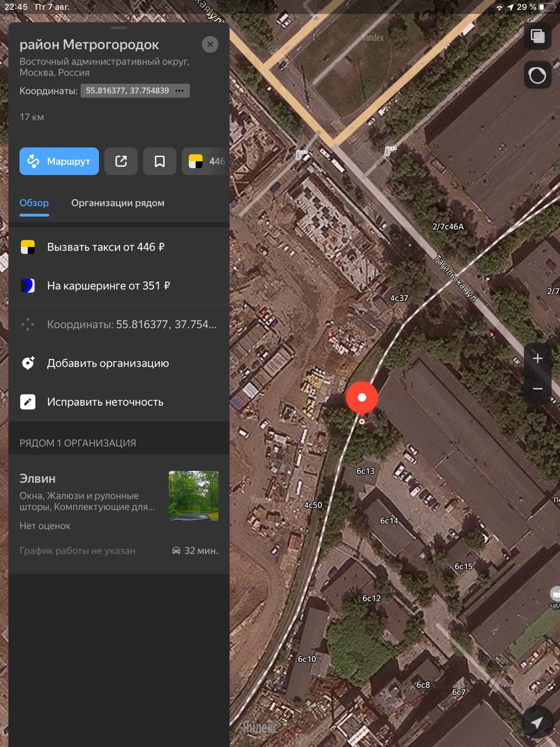Select Вызвать такси от 446 ₽
Image resolution: width=560 pixels, height=747 pixels.
coord(119,247)
